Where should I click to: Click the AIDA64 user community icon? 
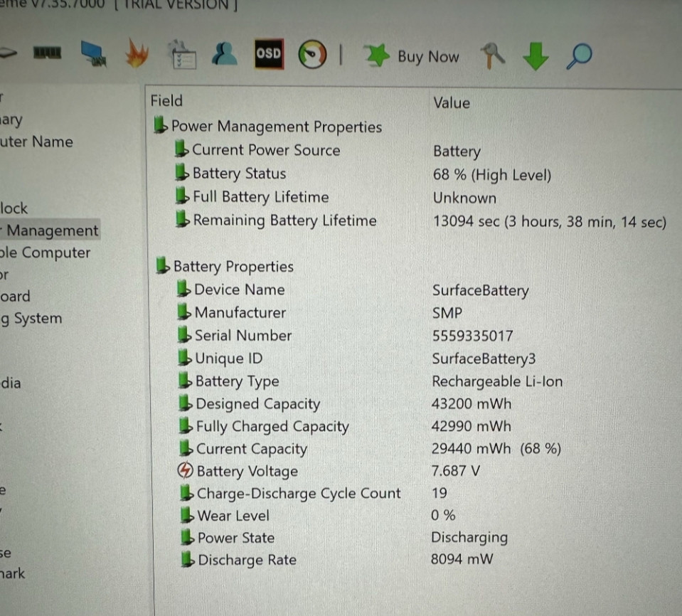225,55
